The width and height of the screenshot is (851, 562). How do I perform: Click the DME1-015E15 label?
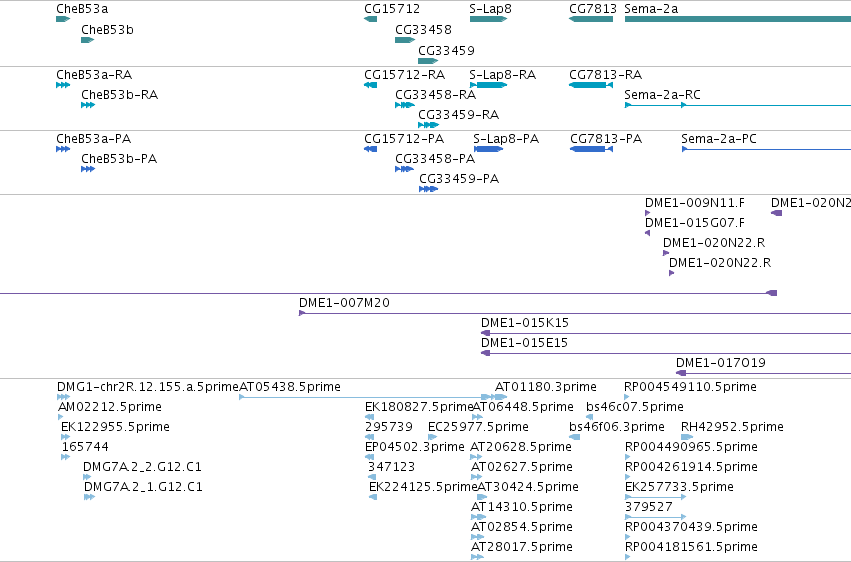point(524,343)
